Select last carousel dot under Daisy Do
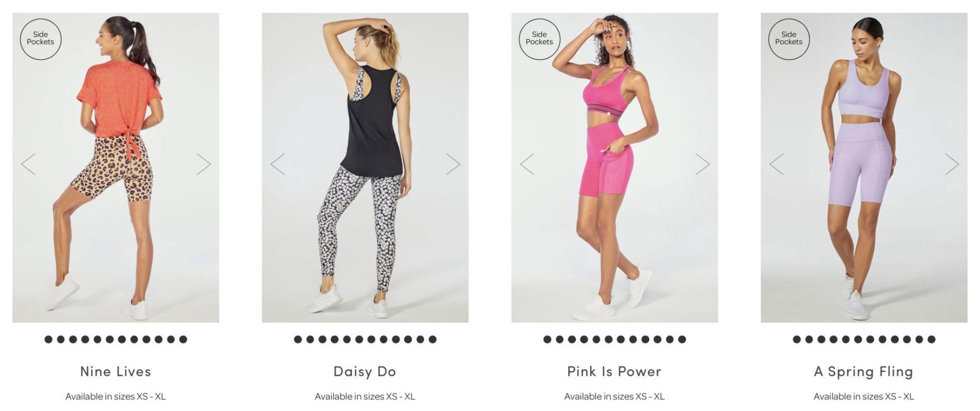The height and width of the screenshot is (411, 980). [433, 339]
